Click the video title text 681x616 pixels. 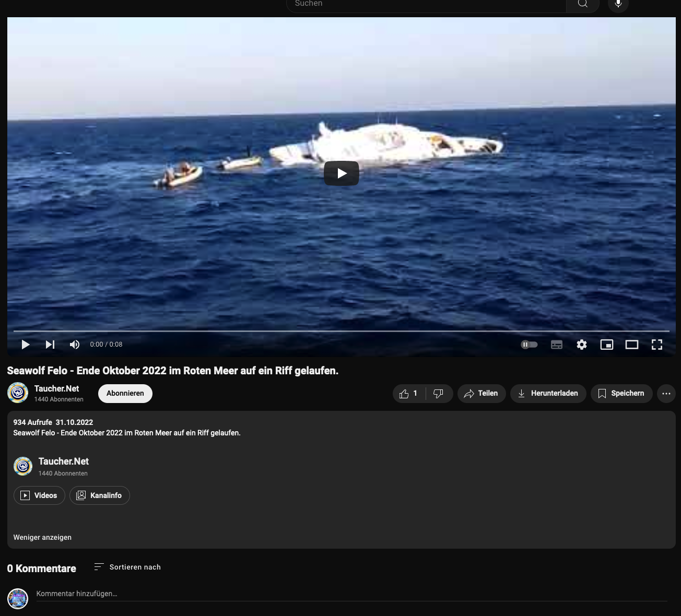point(173,371)
